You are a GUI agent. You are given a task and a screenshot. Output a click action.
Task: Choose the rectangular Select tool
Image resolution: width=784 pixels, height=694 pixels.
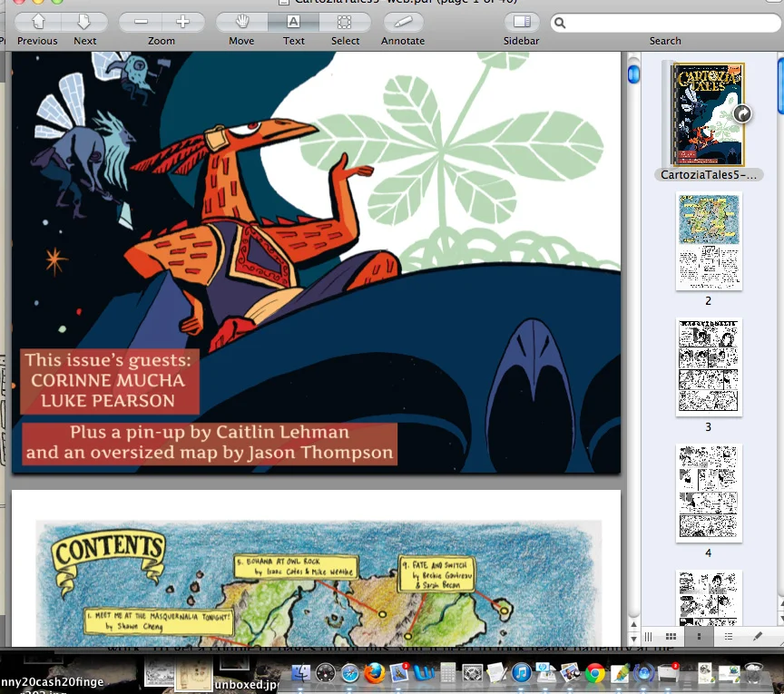pyautogui.click(x=345, y=22)
